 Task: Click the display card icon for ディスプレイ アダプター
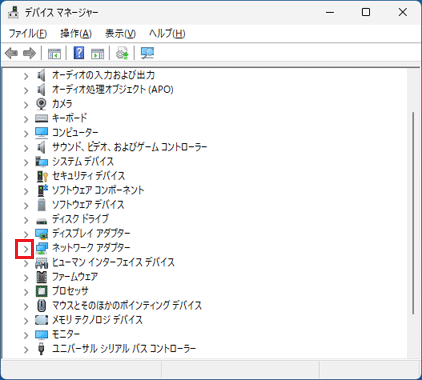click(x=41, y=234)
